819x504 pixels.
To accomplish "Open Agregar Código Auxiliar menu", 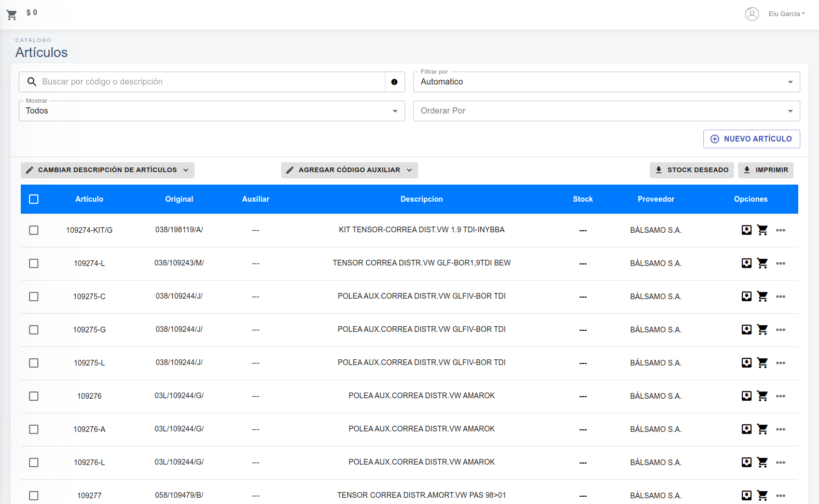I will (x=349, y=170).
